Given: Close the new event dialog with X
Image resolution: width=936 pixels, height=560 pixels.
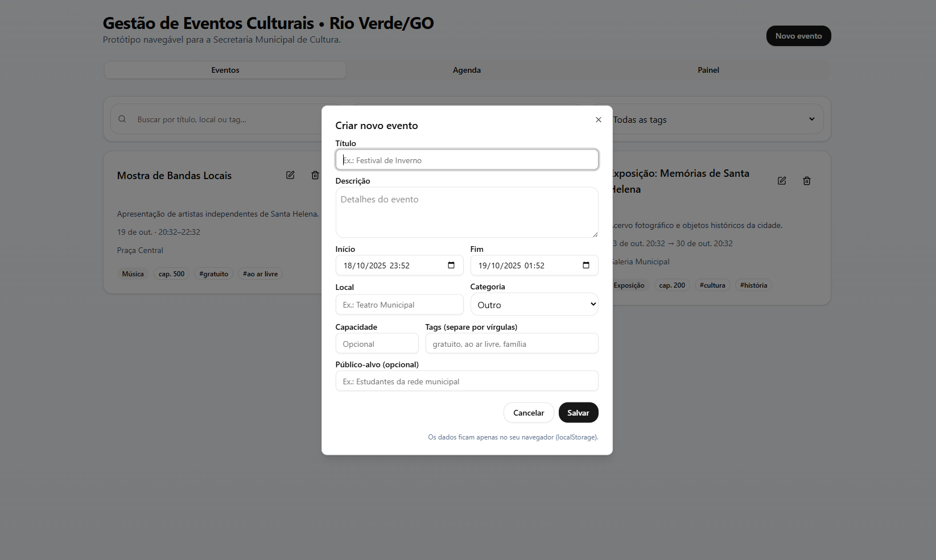Looking at the screenshot, I should (598, 119).
